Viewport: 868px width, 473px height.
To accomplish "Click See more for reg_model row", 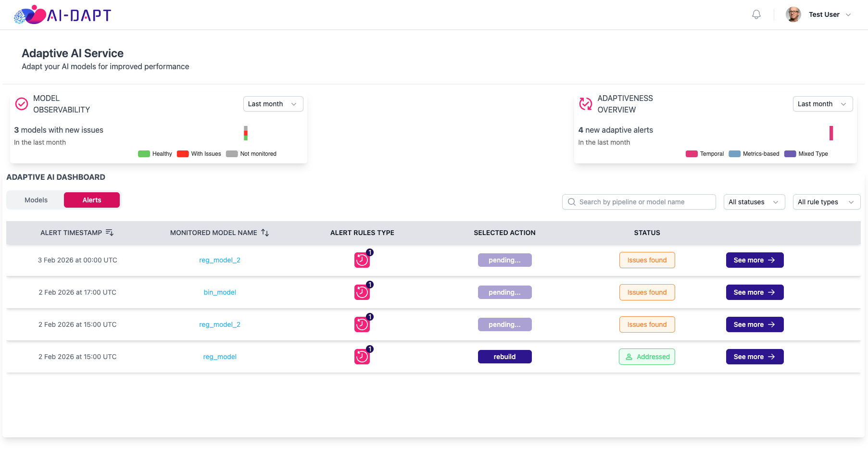I will coord(755,357).
